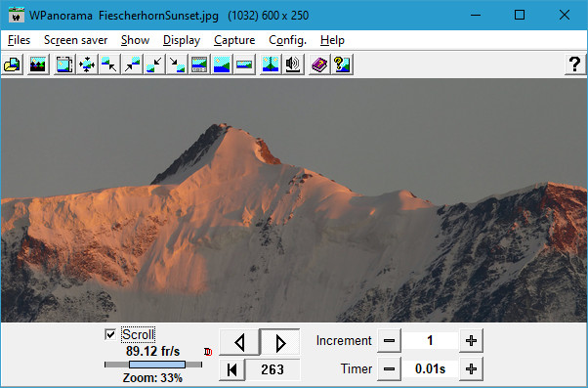Image resolution: width=588 pixels, height=388 pixels.
Task: Click the scroll right arrow button
Action: pos(280,342)
